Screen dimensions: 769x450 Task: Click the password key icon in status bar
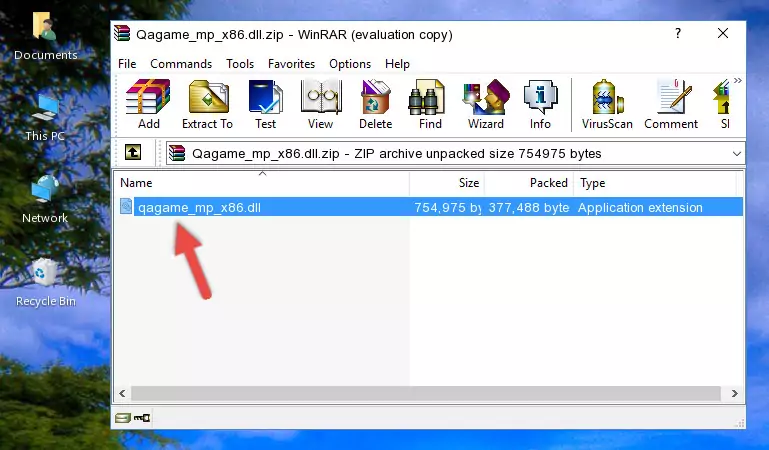tap(142, 418)
